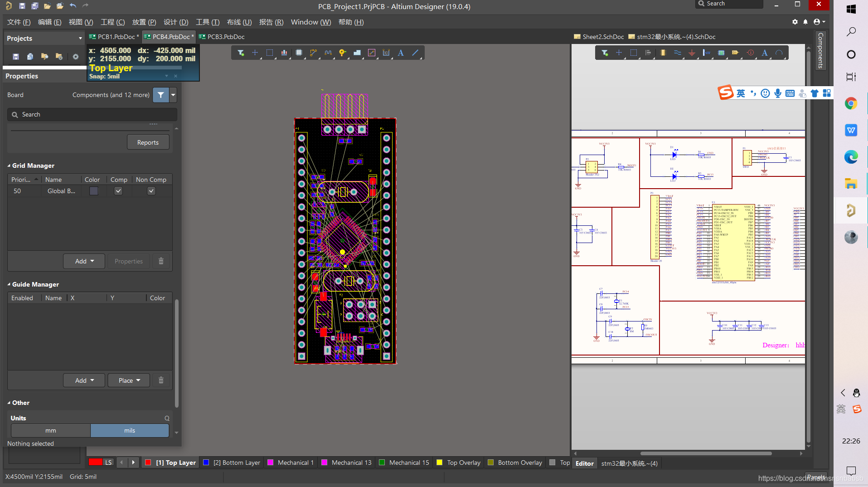Start interactive routing tool
Viewport: 868px width, 487px height.
(313, 53)
